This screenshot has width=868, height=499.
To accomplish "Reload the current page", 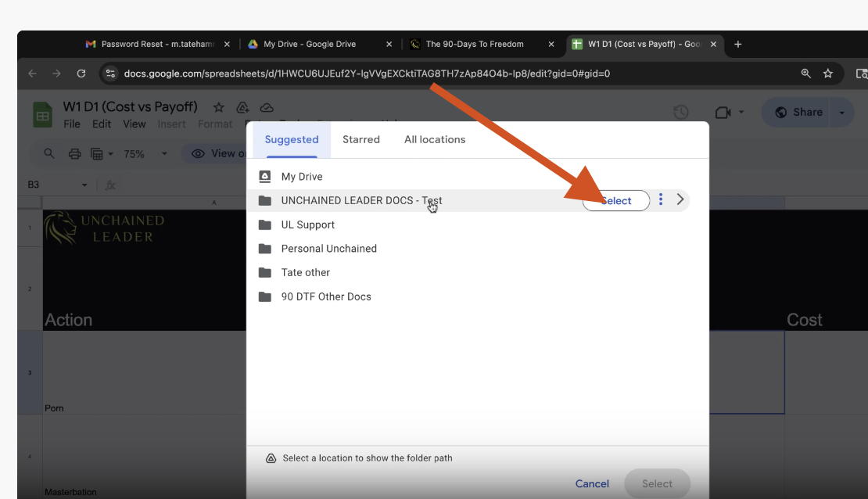I will [81, 74].
